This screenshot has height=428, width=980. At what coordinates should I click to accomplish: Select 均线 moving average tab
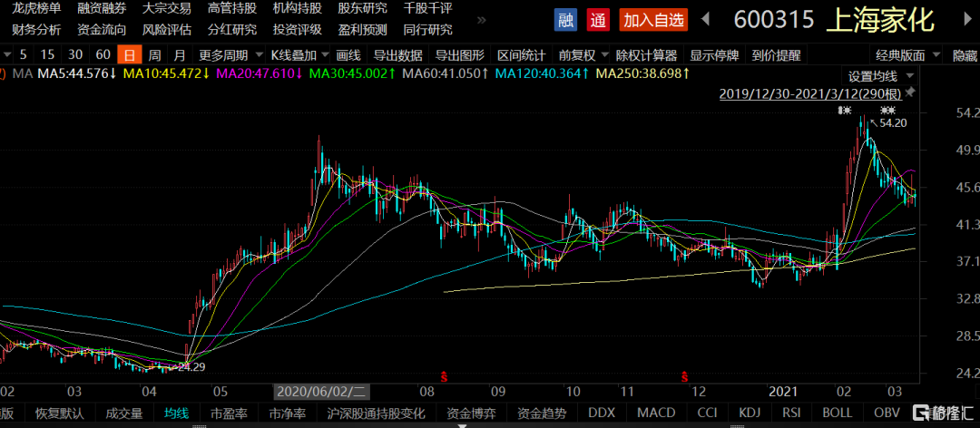click(x=176, y=413)
